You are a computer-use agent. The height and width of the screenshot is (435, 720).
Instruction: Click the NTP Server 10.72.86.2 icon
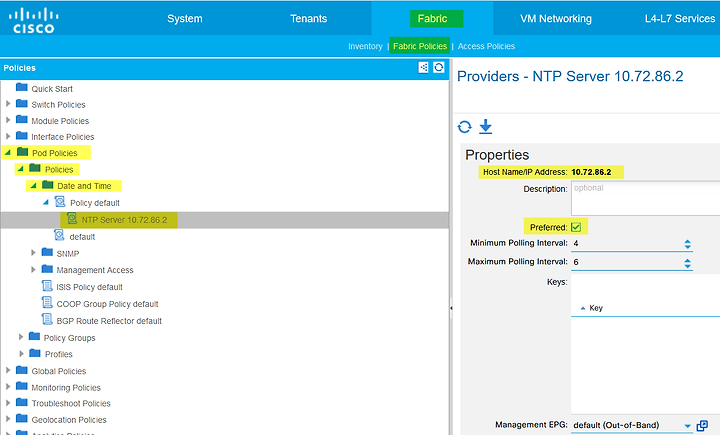coord(72,219)
